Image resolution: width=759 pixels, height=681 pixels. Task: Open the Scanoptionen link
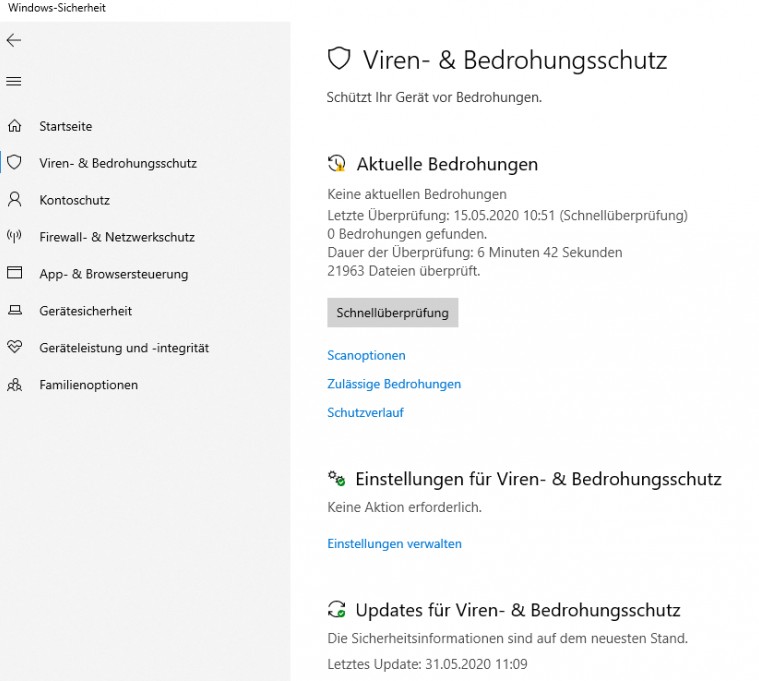[366, 355]
